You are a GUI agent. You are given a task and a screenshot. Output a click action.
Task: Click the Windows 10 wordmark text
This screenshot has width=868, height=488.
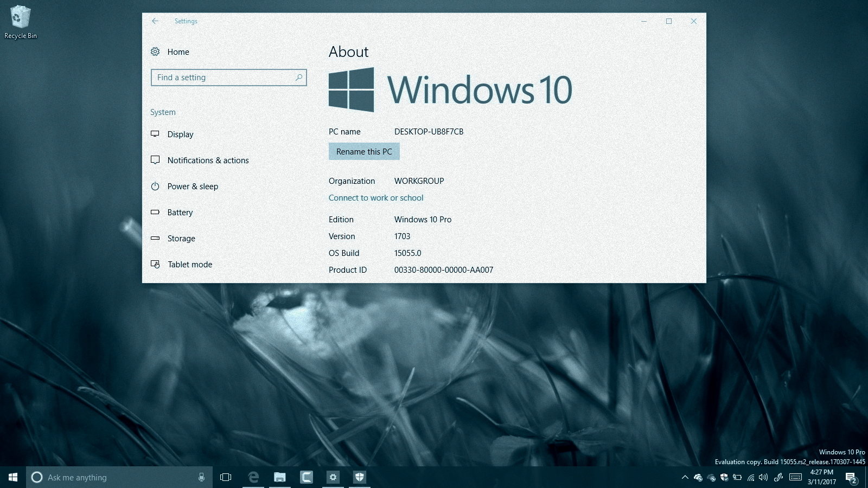pos(480,89)
